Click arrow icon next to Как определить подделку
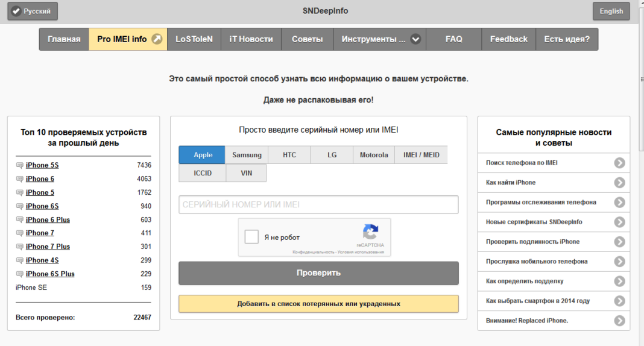Image resolution: width=644 pixels, height=346 pixels. (619, 281)
